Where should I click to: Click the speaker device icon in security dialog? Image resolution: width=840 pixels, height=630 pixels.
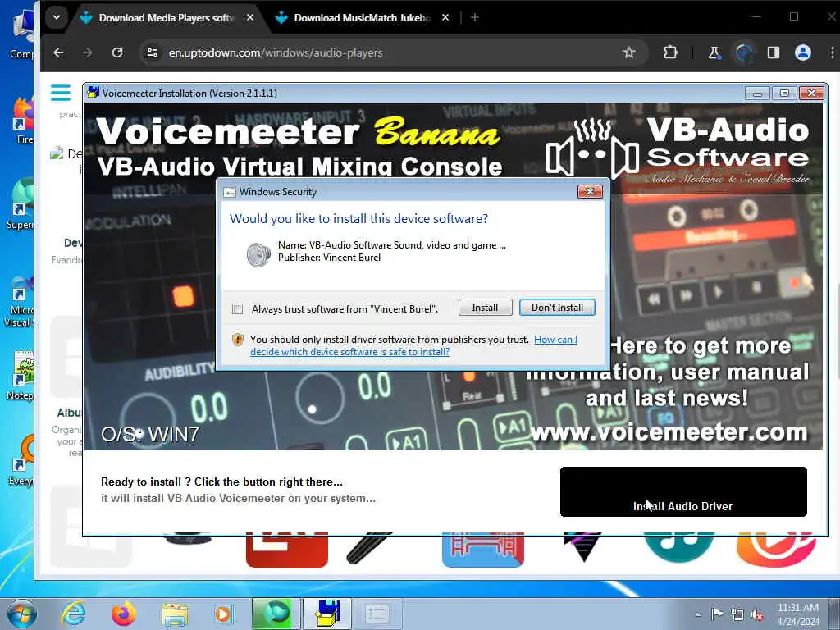click(x=258, y=254)
